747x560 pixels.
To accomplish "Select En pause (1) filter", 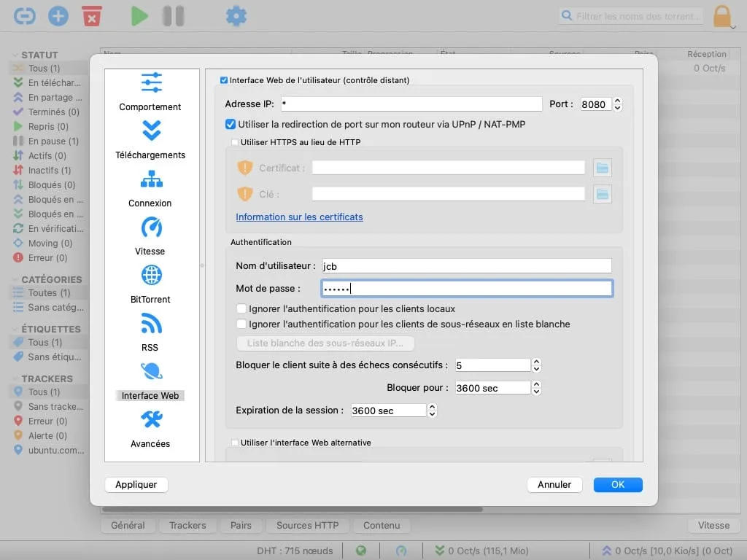I will [x=47, y=141].
